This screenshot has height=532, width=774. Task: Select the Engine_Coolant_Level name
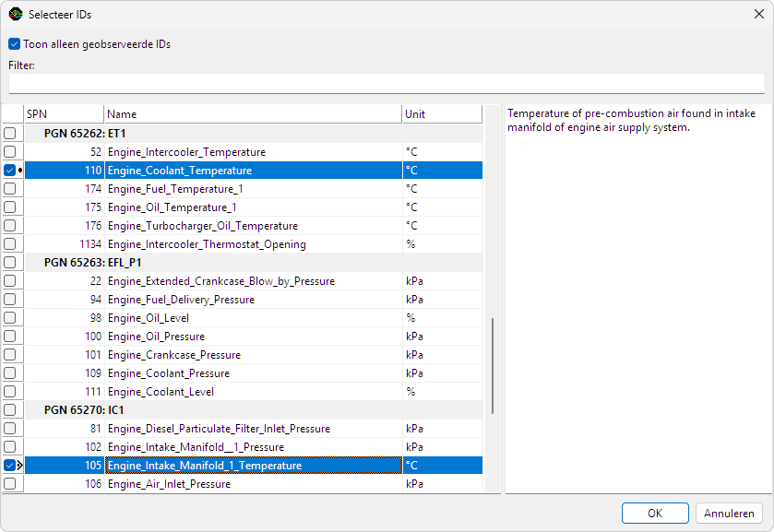pos(161,391)
